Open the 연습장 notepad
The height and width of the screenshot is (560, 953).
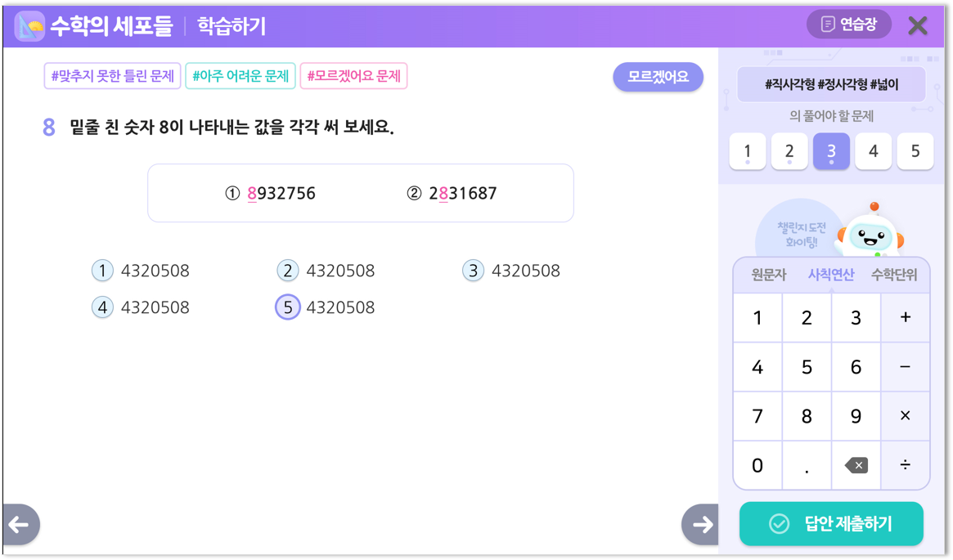tap(848, 25)
